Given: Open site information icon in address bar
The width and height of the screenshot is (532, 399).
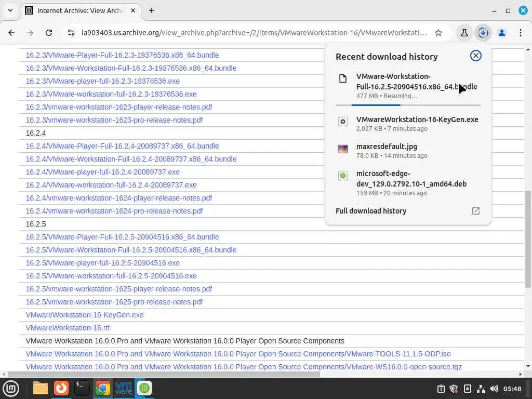Looking at the screenshot, I should tap(71, 33).
